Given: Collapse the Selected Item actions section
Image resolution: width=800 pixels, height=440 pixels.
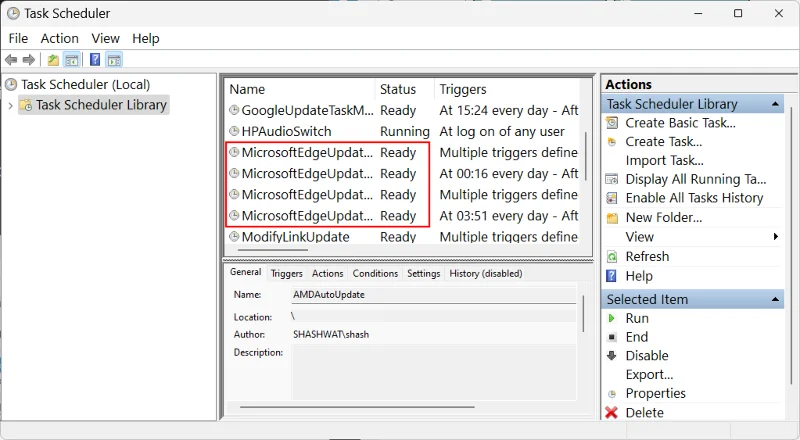Looking at the screenshot, I should [775, 299].
